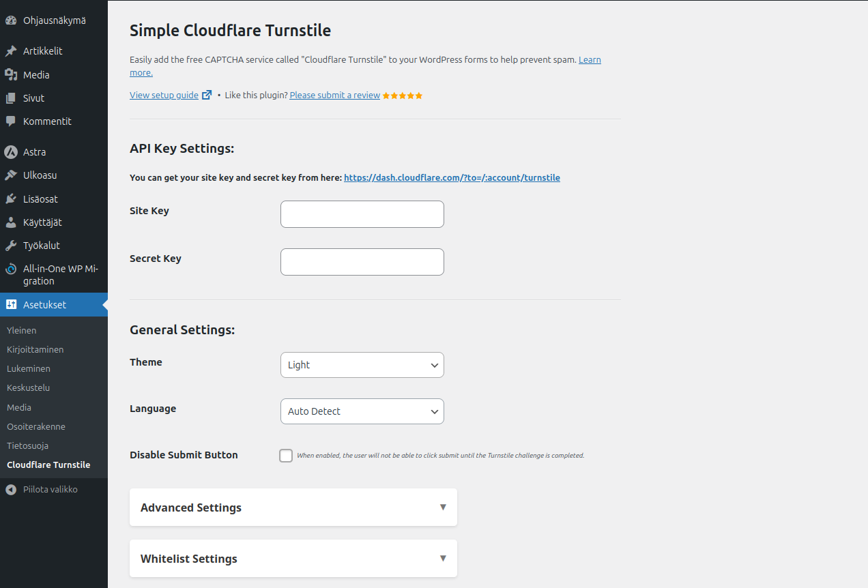Image resolution: width=868 pixels, height=588 pixels.
Task: Open the Käyttäjät menu item
Action: tap(54, 222)
